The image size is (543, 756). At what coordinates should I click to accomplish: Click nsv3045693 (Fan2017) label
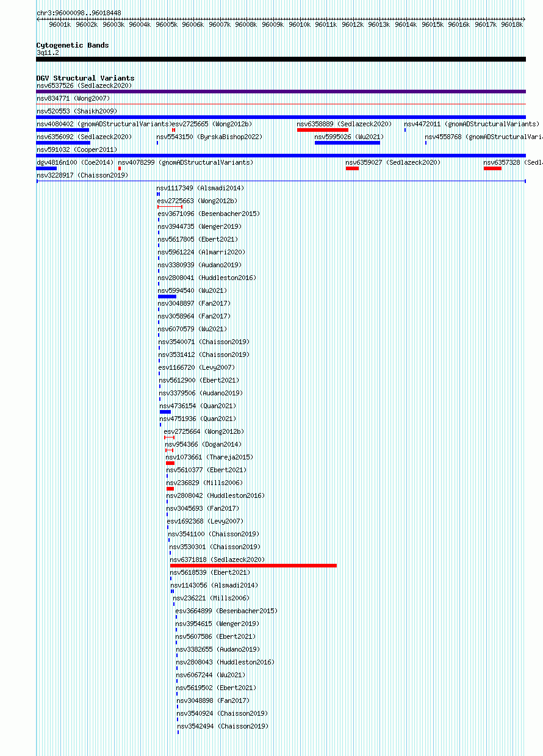coord(203,508)
